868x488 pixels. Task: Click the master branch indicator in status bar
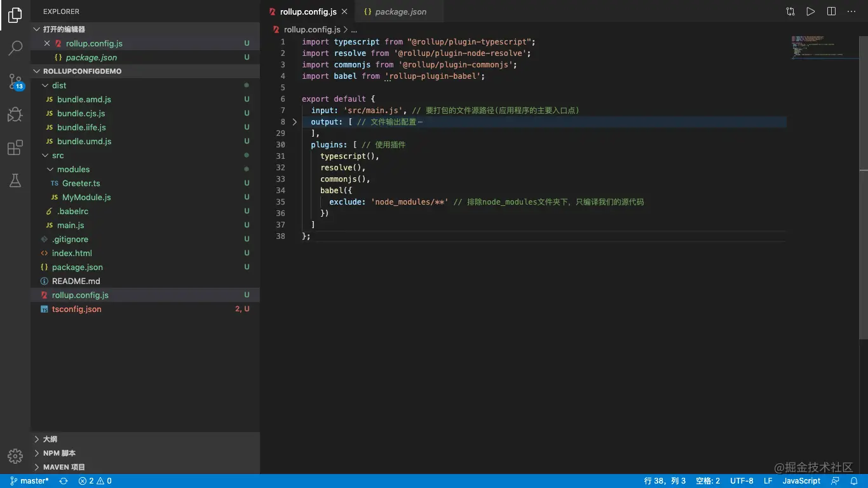click(x=29, y=481)
